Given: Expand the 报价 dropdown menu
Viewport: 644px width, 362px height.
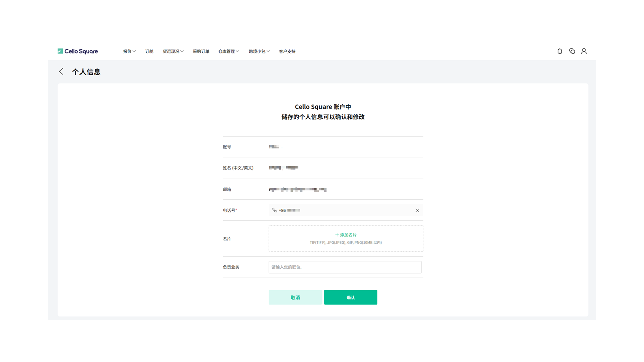Looking at the screenshot, I should pyautogui.click(x=129, y=51).
